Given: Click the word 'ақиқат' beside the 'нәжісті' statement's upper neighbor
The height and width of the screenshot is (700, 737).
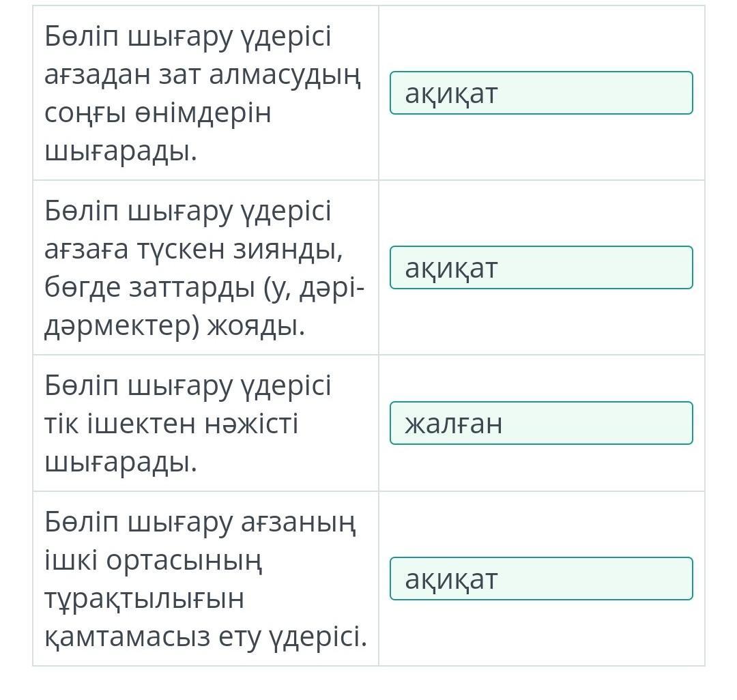Looking at the screenshot, I should click(451, 268).
